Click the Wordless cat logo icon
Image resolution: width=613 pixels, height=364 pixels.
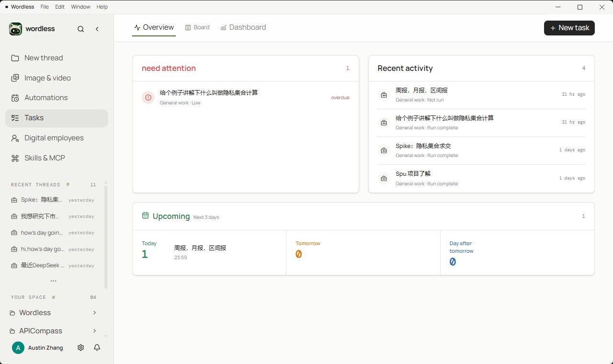pyautogui.click(x=15, y=29)
